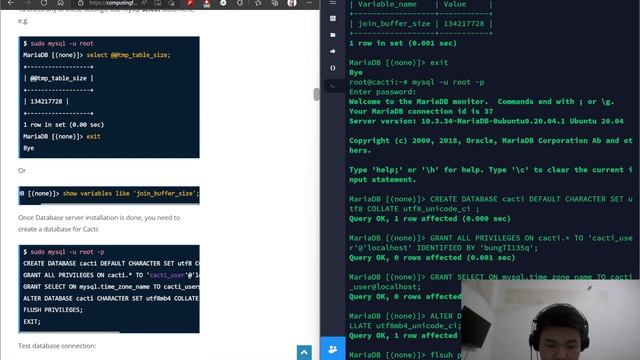Click the 'sudo mysql -u root -p' line
Image resolution: width=640 pixels, height=360 pixels.
[x=64, y=252]
